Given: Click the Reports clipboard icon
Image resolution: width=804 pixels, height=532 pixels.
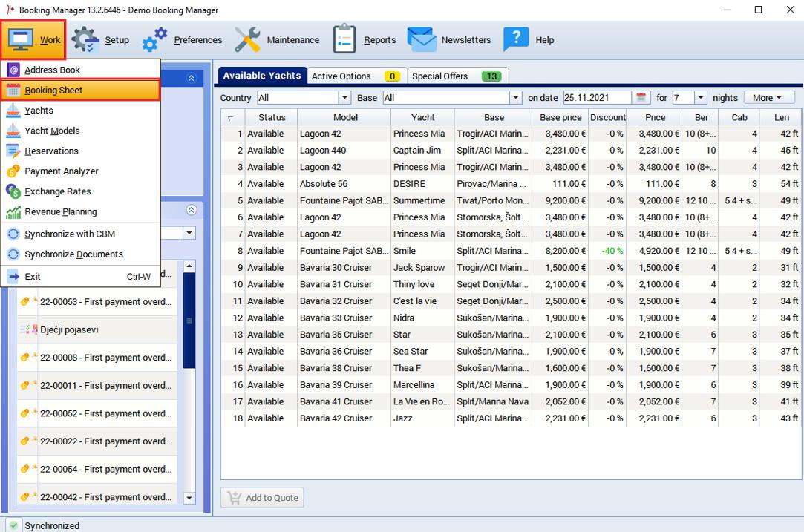Looking at the screenshot, I should click(344, 39).
